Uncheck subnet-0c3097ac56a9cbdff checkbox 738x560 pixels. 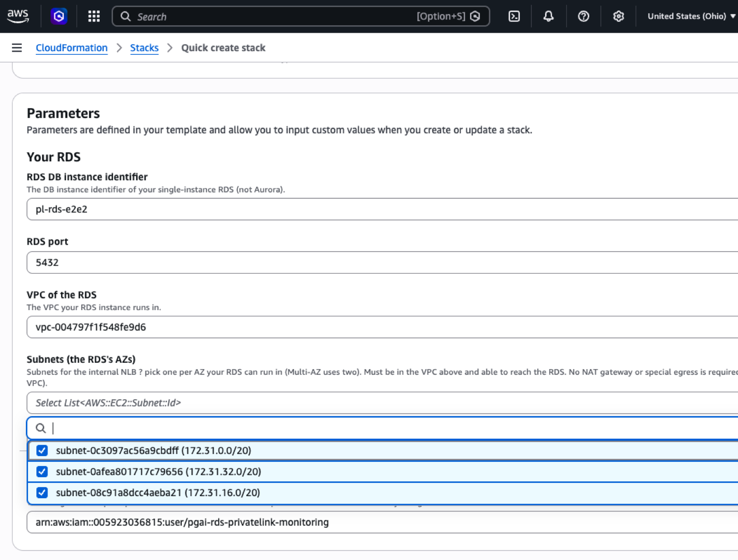42,450
